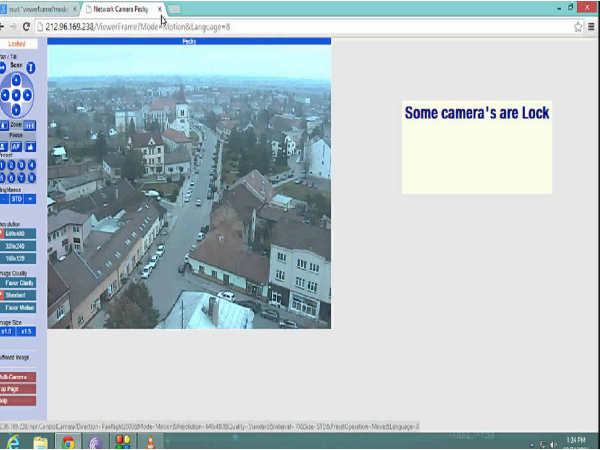Set image size to x1.5
The height and width of the screenshot is (450, 600).
point(27,331)
